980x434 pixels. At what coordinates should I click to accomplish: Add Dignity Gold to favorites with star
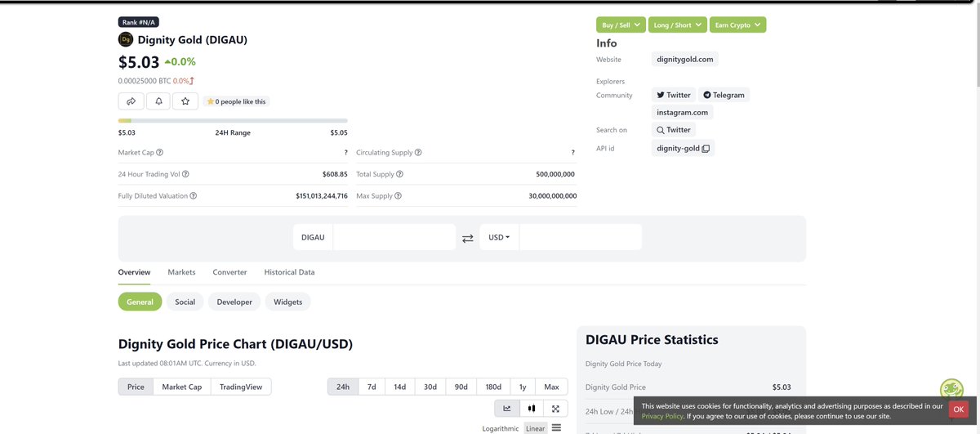point(185,101)
